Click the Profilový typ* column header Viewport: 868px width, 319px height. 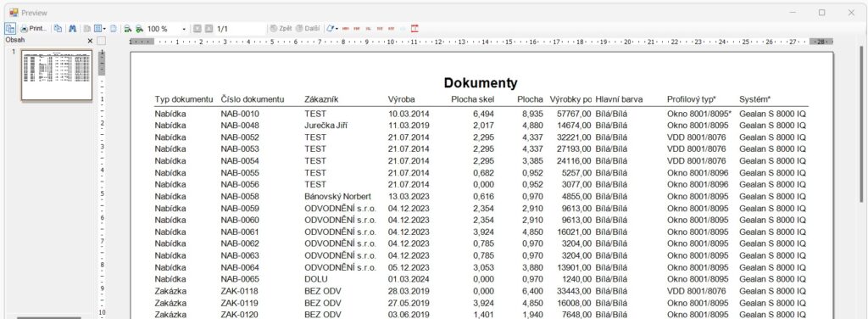point(692,99)
